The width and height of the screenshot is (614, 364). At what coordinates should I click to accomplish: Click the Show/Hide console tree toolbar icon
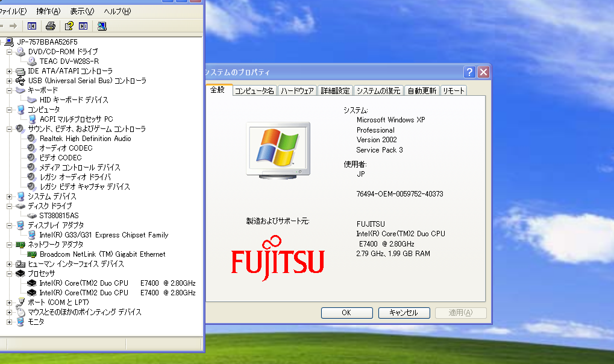pos(31,26)
